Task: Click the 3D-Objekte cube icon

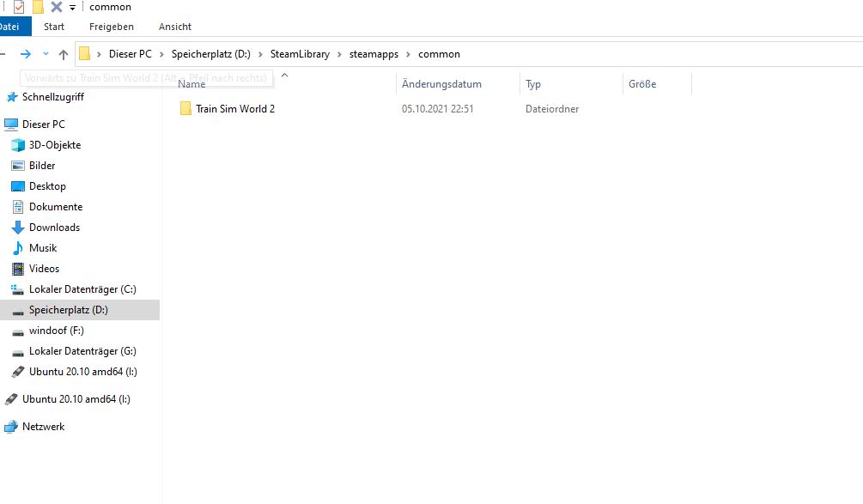Action: 18,145
